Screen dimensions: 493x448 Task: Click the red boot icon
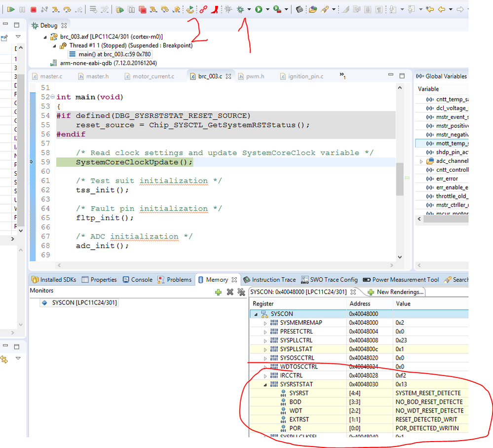[215, 9]
